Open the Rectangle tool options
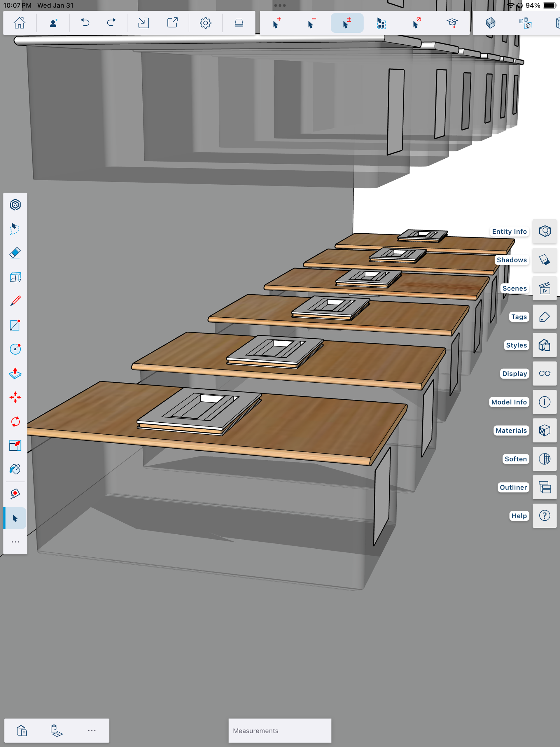 (15, 325)
